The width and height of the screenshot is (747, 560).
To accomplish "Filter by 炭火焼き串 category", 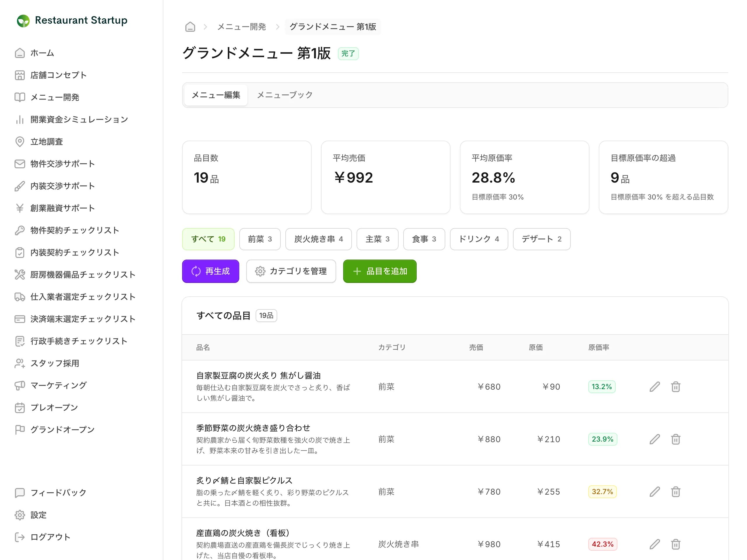I will tap(318, 239).
